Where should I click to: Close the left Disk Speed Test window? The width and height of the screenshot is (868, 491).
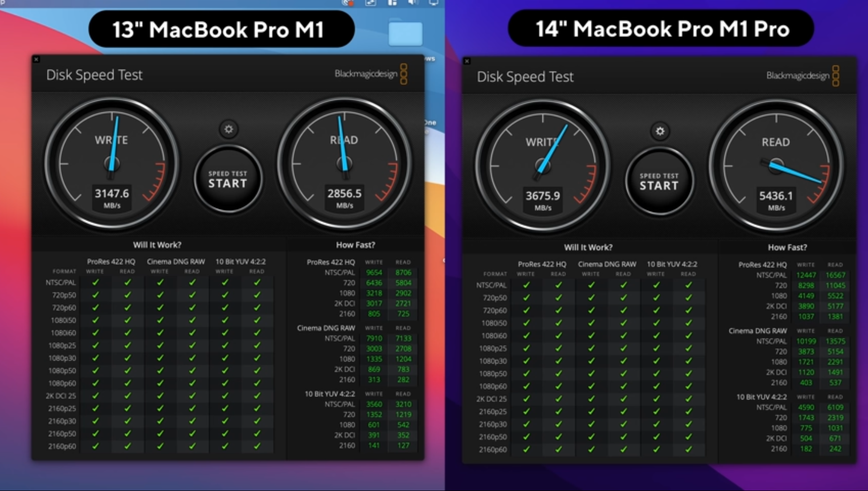coord(36,59)
